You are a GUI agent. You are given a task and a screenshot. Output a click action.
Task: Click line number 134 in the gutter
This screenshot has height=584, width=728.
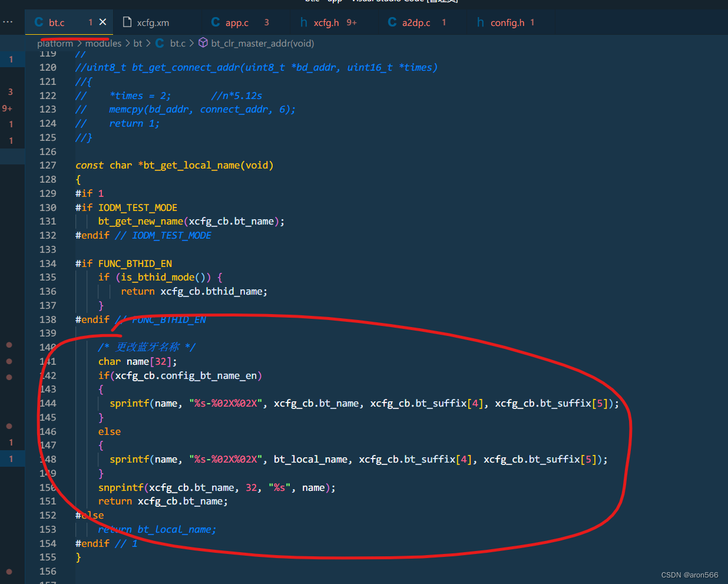48,263
